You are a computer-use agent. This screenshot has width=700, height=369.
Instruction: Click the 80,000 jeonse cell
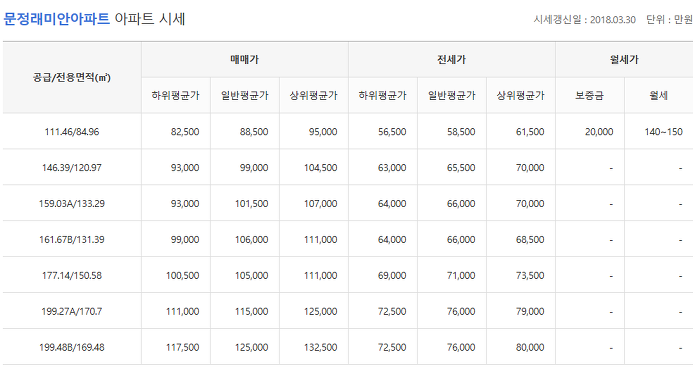(x=530, y=347)
